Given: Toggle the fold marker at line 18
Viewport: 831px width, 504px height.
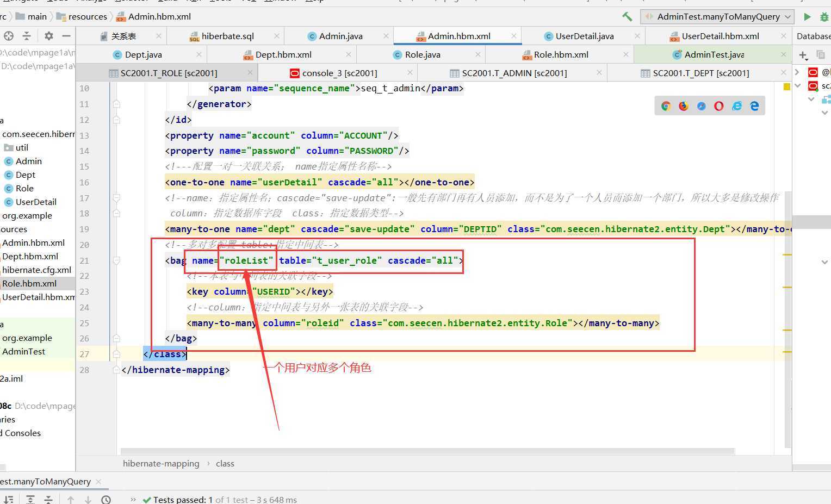Looking at the screenshot, I should click(x=116, y=214).
